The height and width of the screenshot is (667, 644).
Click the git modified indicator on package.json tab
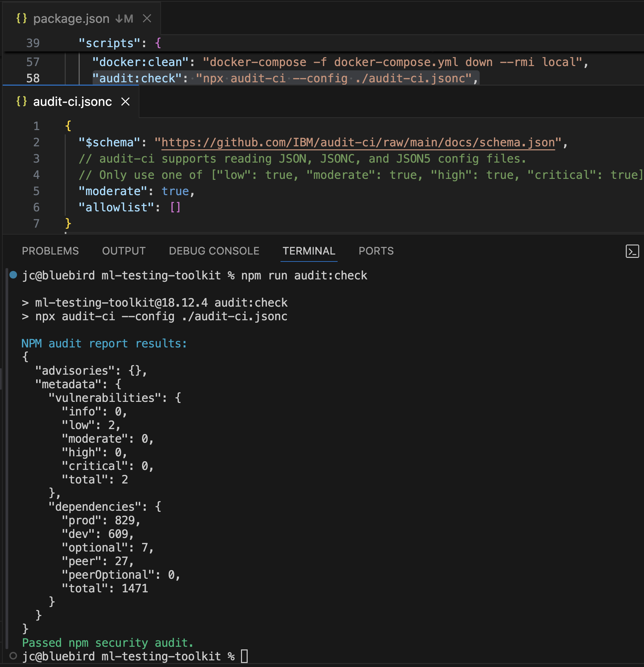(124, 19)
